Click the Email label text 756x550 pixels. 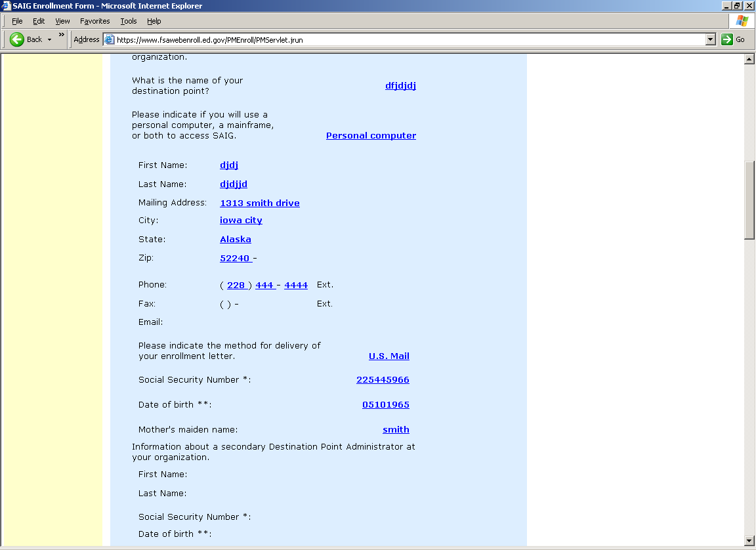click(x=150, y=322)
